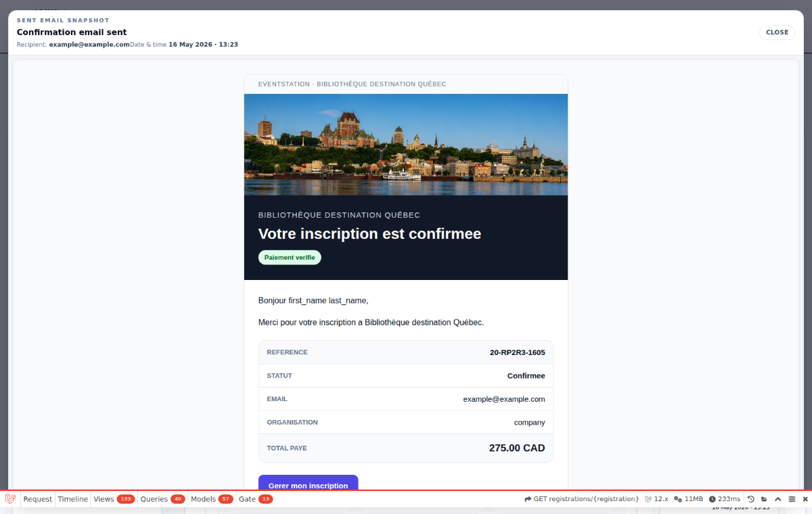Click the Québec skyline header image

coord(406,145)
